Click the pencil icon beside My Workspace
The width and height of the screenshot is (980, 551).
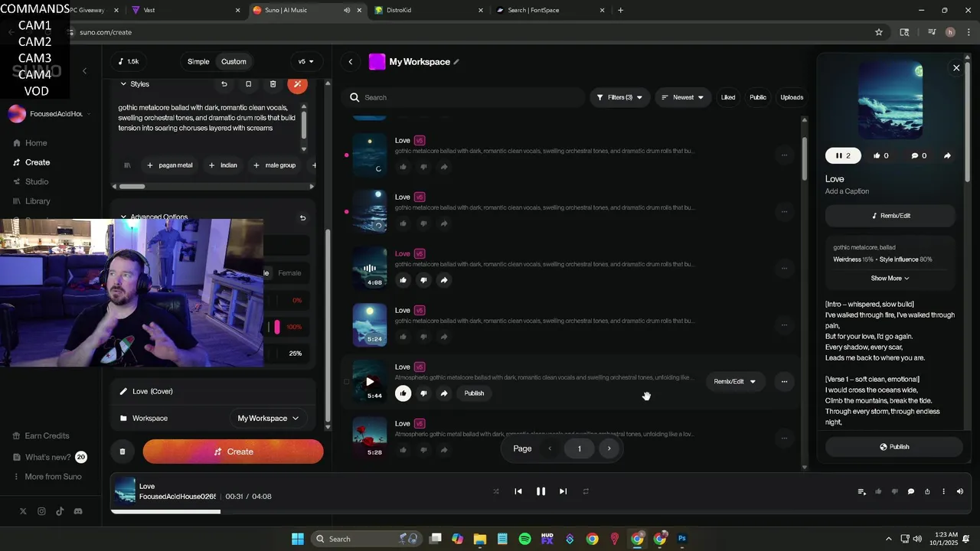[x=456, y=62]
